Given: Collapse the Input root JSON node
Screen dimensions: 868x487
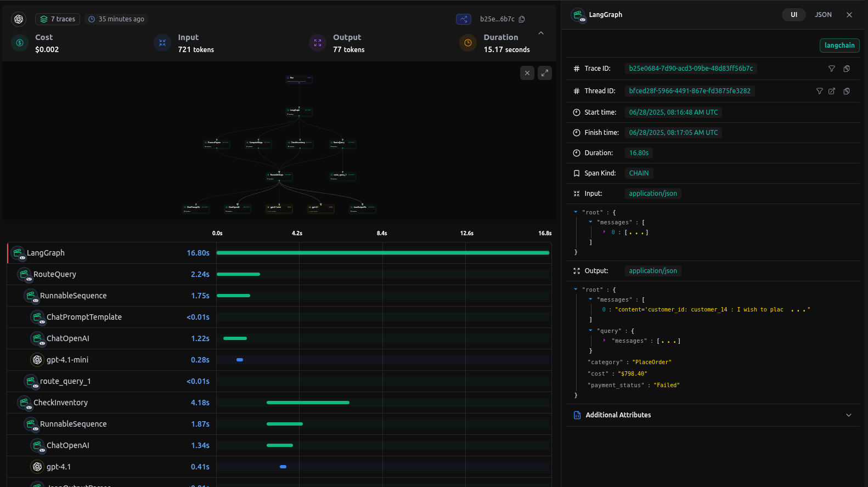Looking at the screenshot, I should pyautogui.click(x=576, y=212).
